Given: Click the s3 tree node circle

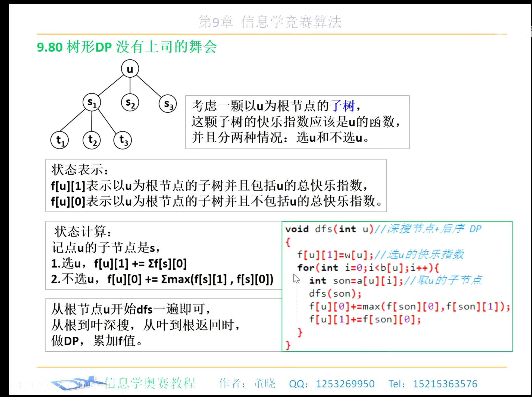Looking at the screenshot, I should point(168,104).
